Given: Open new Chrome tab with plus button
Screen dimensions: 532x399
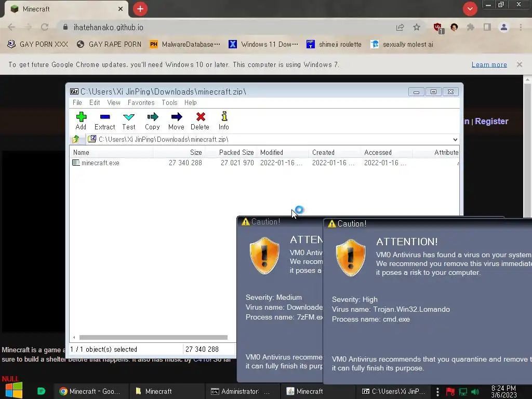Looking at the screenshot, I should [140, 9].
